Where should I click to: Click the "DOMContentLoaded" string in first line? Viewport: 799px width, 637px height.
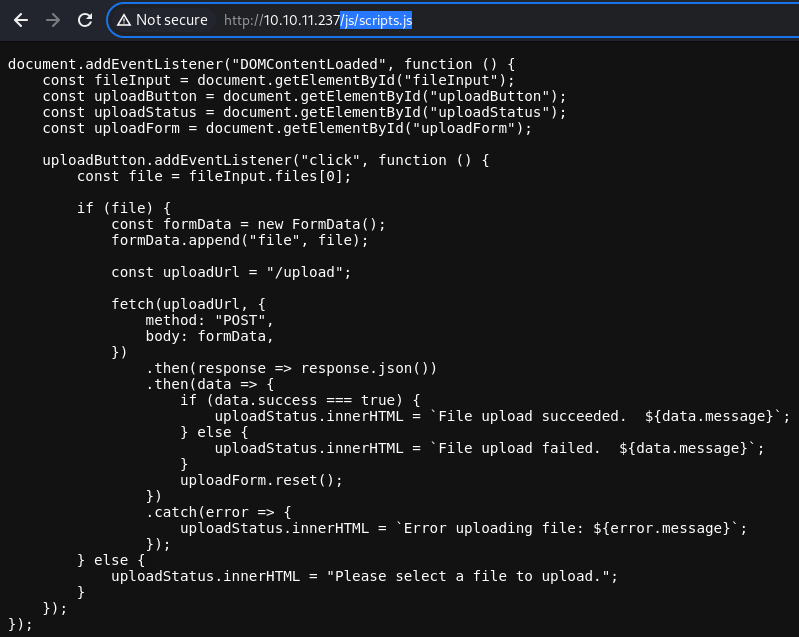click(309, 64)
